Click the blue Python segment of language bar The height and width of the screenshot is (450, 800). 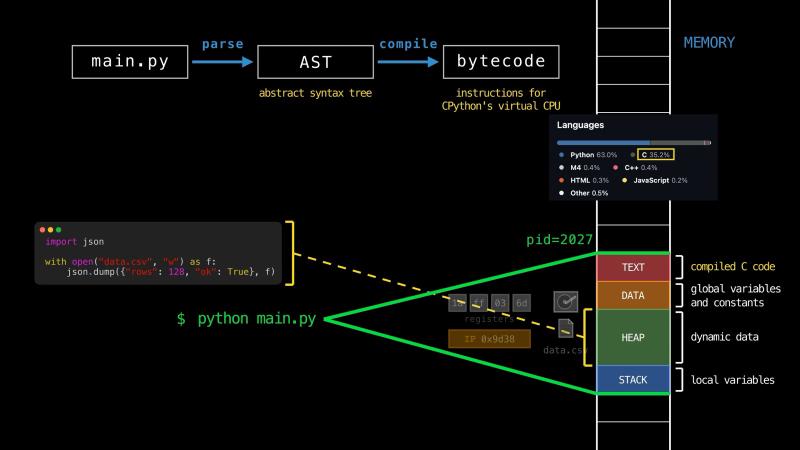604,143
